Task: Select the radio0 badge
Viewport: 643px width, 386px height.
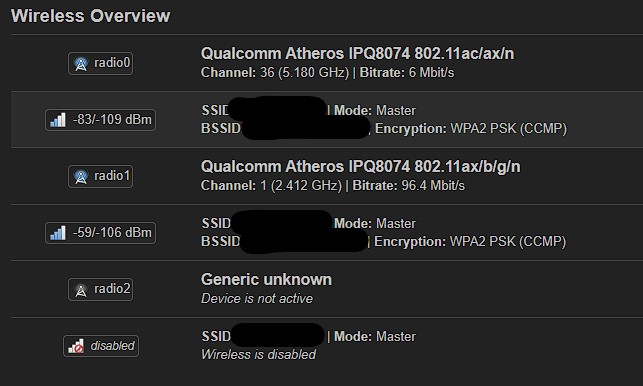Action: [100, 64]
